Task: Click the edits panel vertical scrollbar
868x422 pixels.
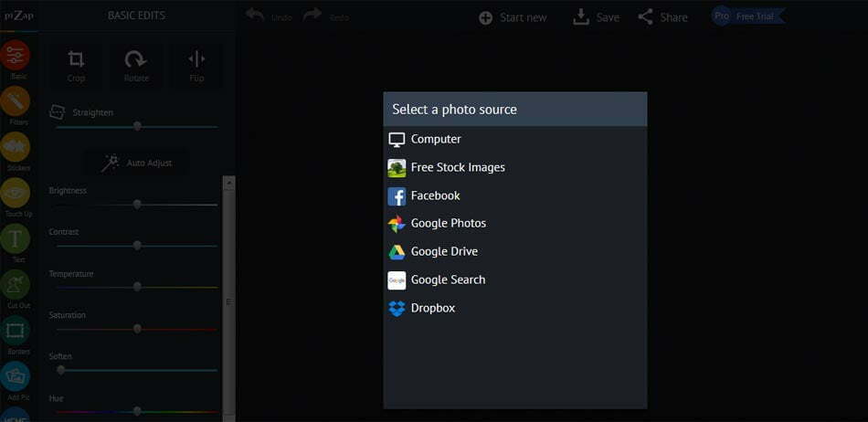Action: tap(228, 299)
